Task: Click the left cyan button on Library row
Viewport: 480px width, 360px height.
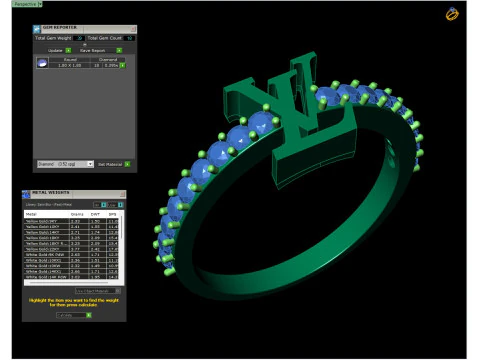Action: pos(104,205)
